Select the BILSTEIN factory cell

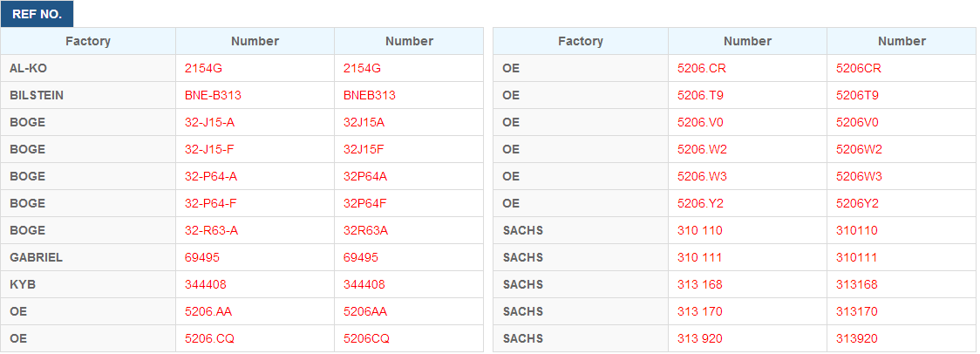tap(88, 95)
